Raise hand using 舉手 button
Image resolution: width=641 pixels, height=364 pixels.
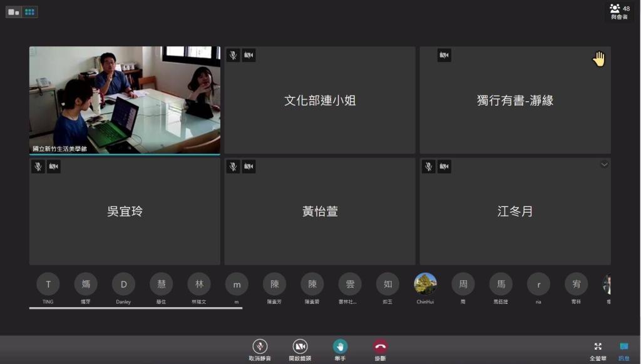(x=340, y=346)
